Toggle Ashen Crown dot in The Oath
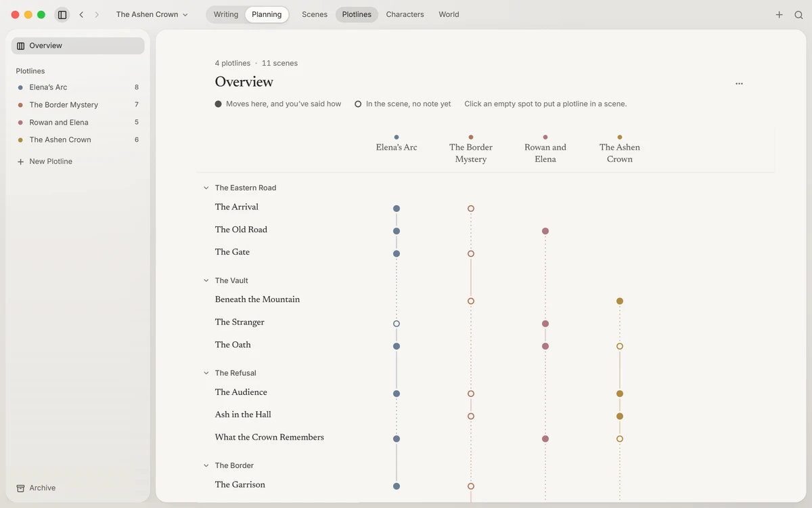812x508 pixels. click(x=620, y=346)
